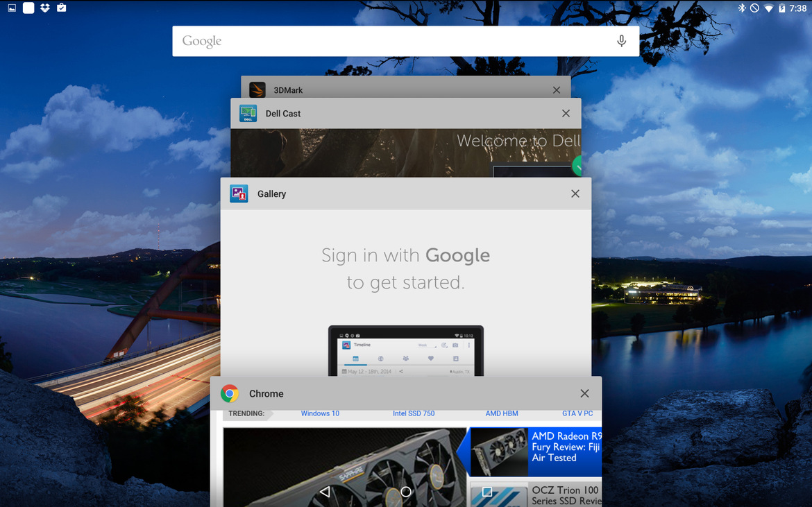Select the Gallery card title
Viewport: 812px width, 507px height.
click(x=271, y=194)
